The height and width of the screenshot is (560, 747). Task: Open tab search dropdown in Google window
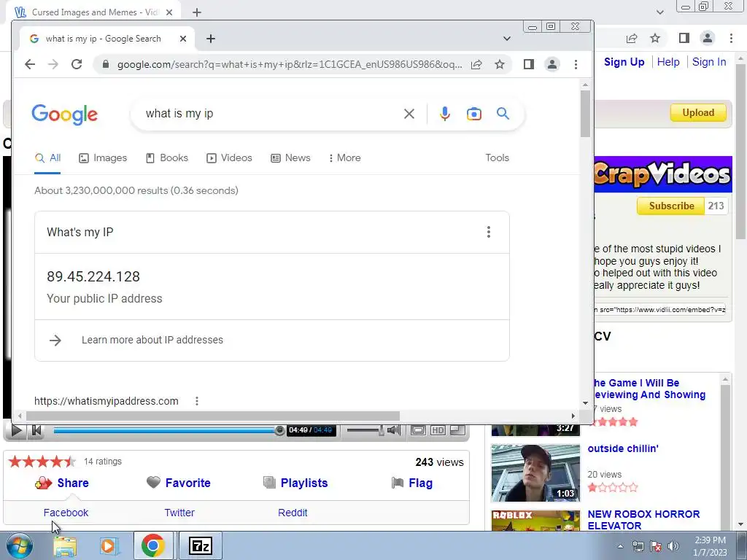point(507,39)
